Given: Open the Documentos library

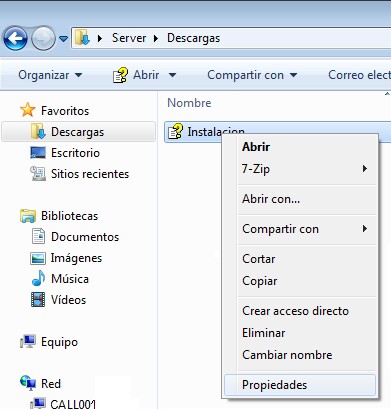Looking at the screenshot, I should 85,237.
